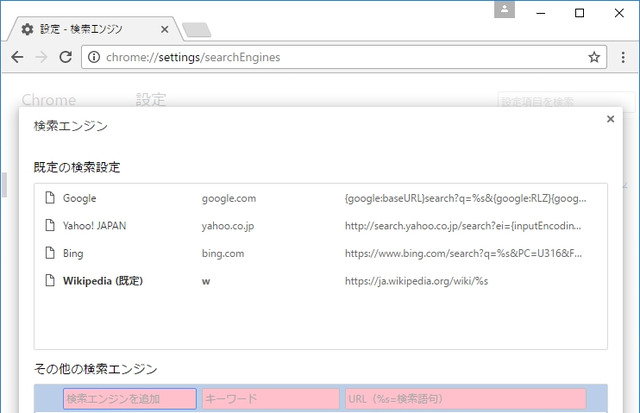
Task: Select the Wikipedia (既定) entry
Action: [x=103, y=281]
